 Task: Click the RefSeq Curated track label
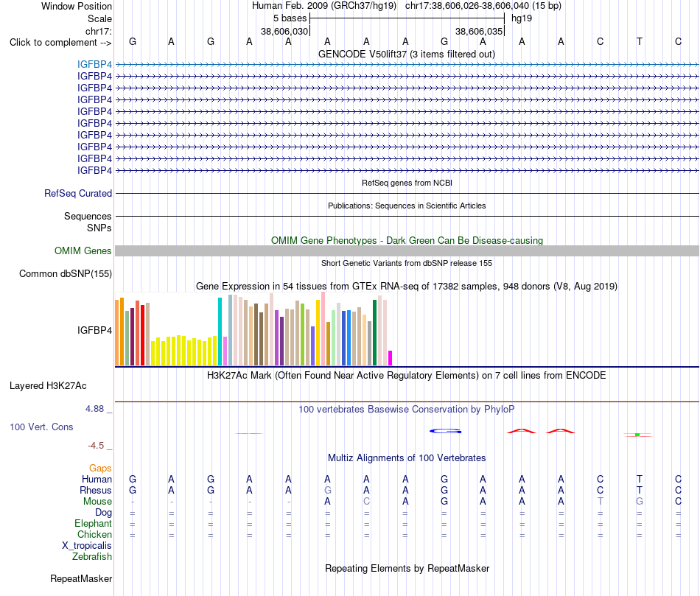77,193
